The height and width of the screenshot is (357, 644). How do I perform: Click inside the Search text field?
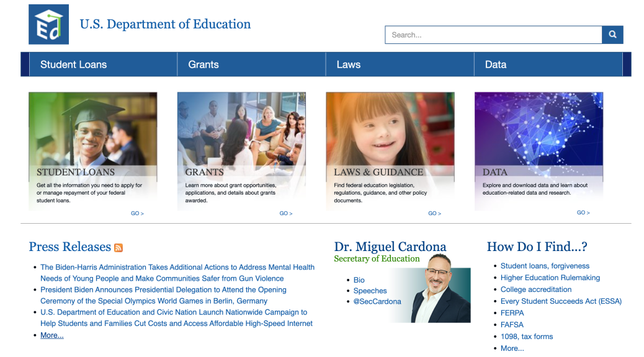[x=493, y=35]
